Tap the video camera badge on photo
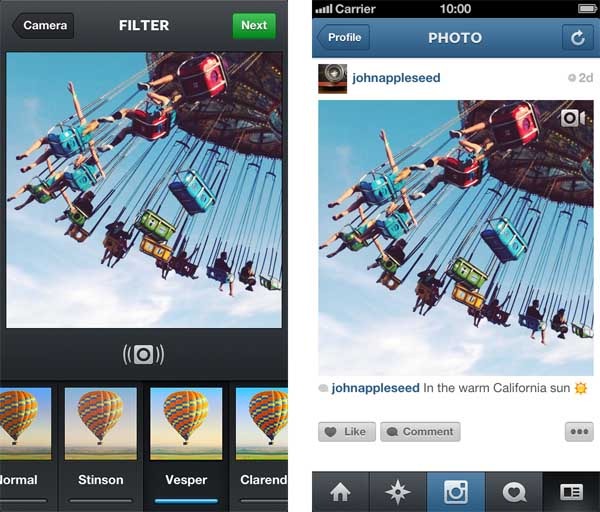600x512 pixels. click(x=573, y=118)
